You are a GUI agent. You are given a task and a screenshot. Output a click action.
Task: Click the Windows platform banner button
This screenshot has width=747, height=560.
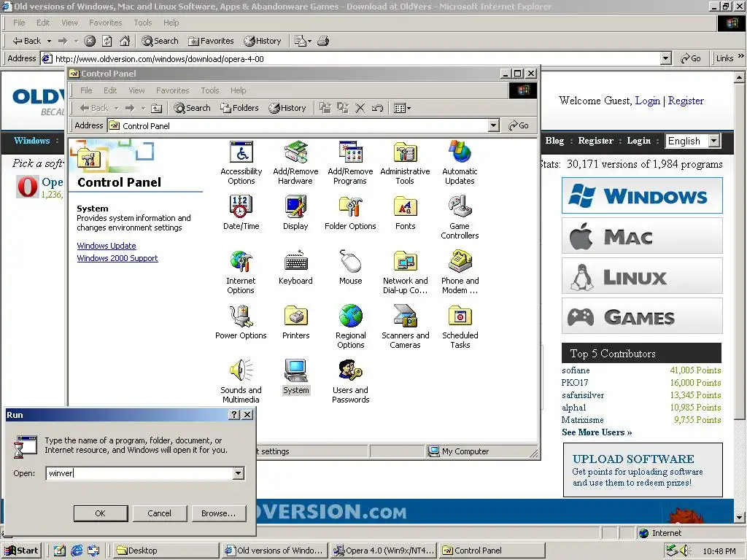(642, 195)
